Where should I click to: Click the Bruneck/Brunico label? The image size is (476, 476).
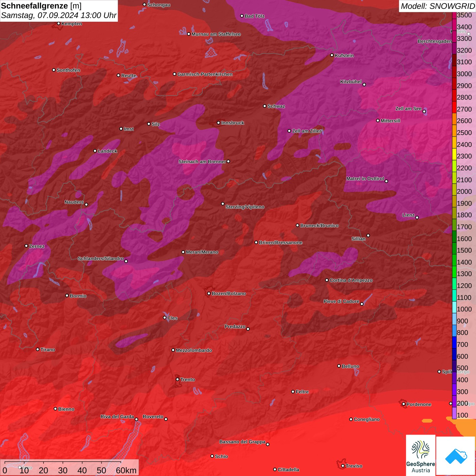pos(320,225)
